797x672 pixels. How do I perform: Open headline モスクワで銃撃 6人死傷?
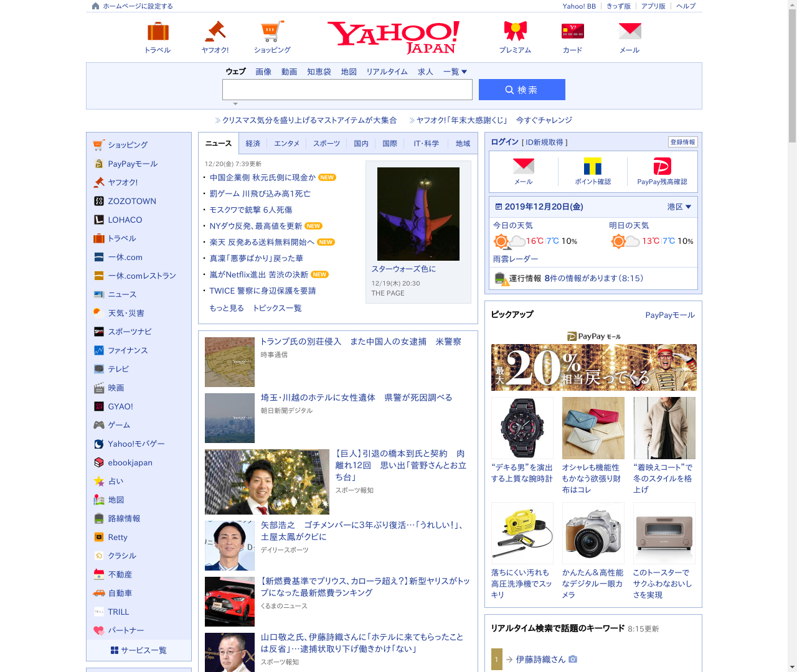[x=251, y=210]
